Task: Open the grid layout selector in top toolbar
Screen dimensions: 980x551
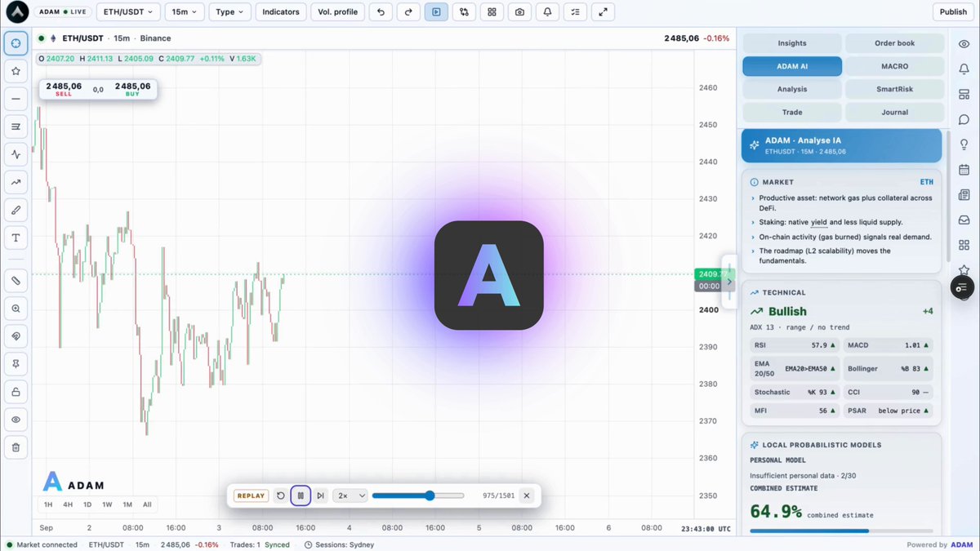Action: click(492, 12)
